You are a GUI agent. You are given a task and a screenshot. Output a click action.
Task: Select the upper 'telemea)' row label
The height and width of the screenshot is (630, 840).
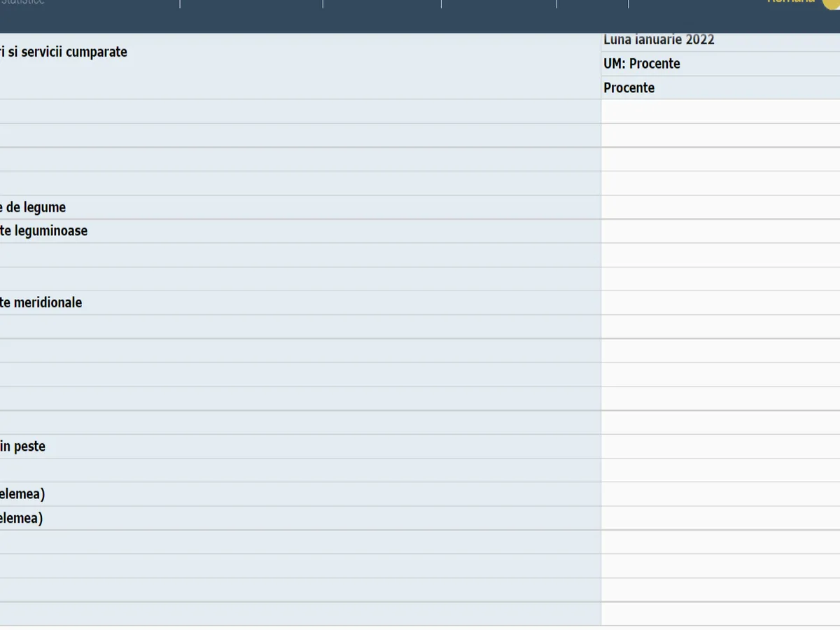[22, 494]
